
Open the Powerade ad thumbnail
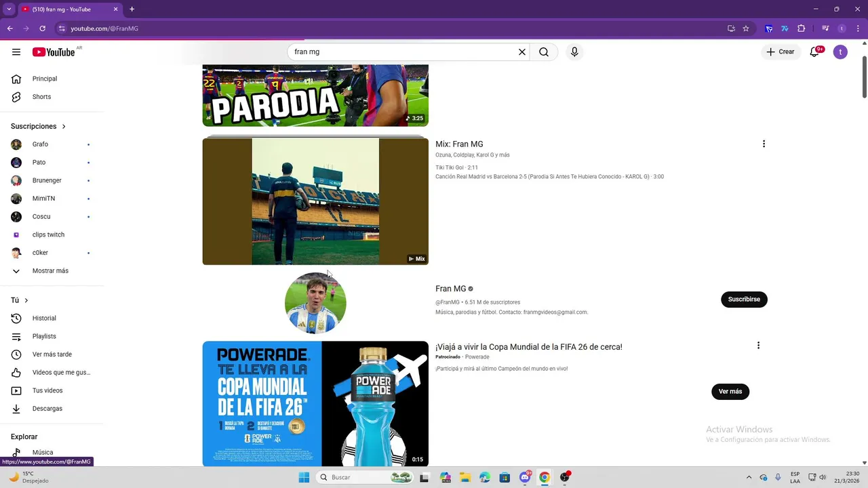(315, 404)
